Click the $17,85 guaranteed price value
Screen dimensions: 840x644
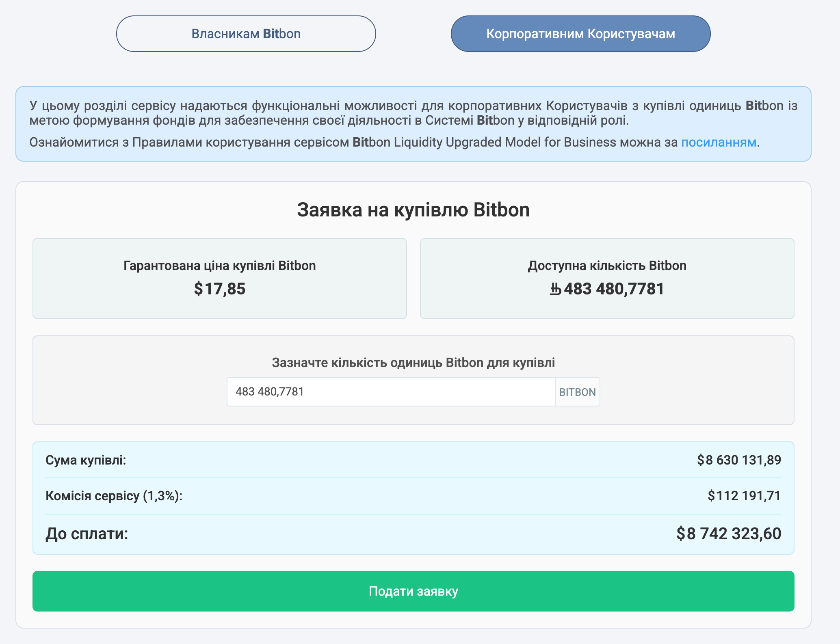click(219, 289)
